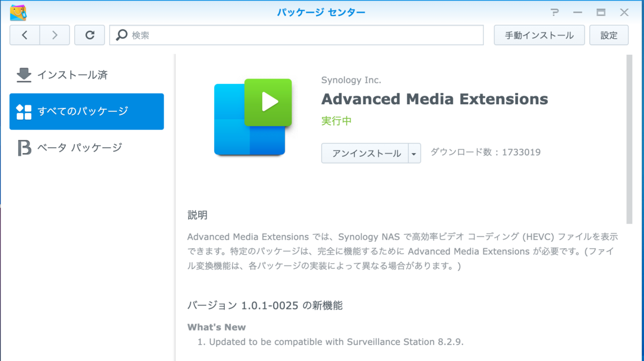This screenshot has height=361, width=644.
Task: Click the Advanced Media Extensions package icon
Action: 252,117
